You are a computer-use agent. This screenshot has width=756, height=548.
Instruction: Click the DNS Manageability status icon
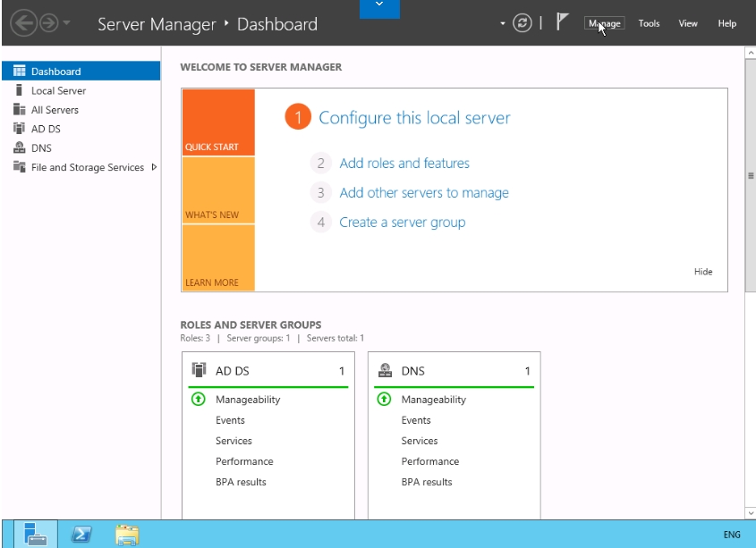click(385, 400)
